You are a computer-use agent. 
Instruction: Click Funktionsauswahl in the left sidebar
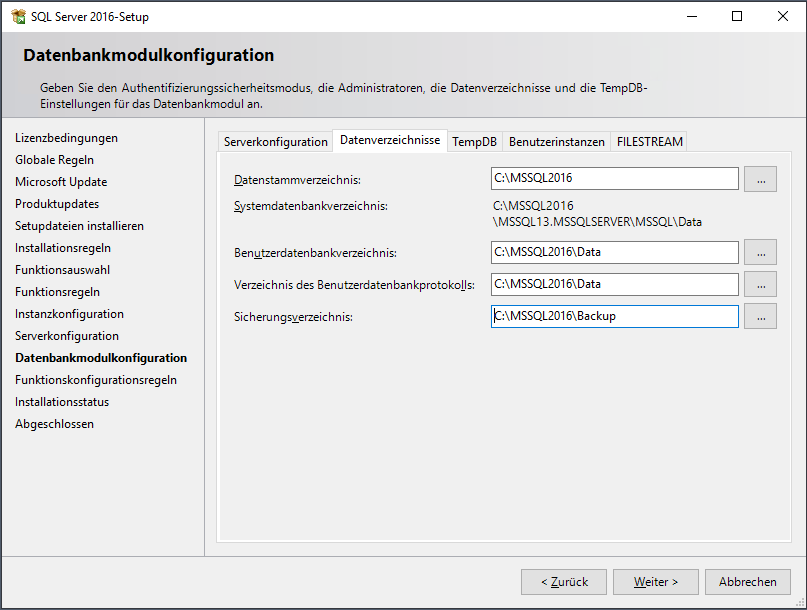62,270
